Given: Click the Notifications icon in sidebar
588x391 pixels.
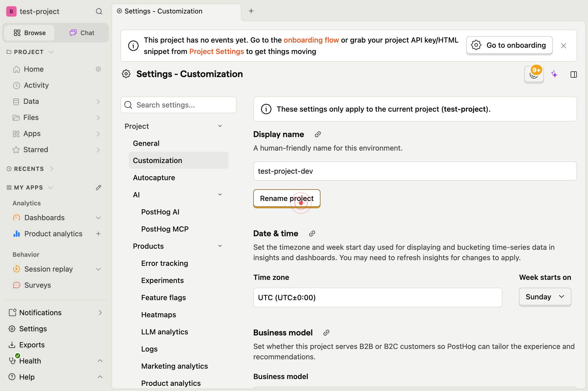Looking at the screenshot, I should 12,313.
